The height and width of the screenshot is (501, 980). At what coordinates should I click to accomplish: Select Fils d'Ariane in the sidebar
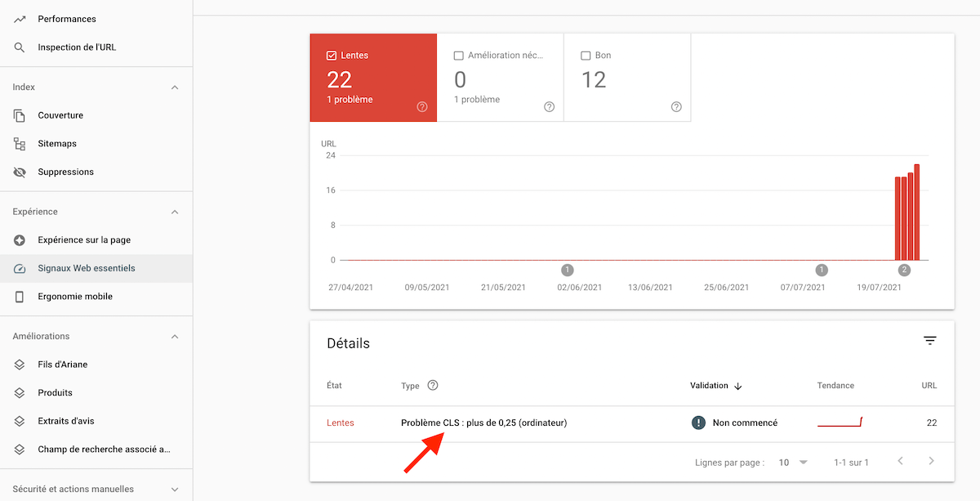pyautogui.click(x=18, y=365)
